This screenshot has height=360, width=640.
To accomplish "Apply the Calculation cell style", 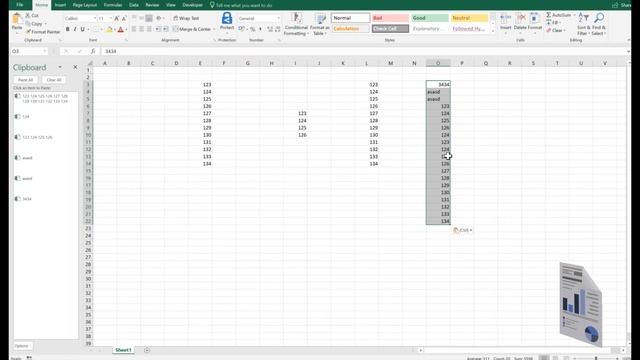I will click(350, 29).
